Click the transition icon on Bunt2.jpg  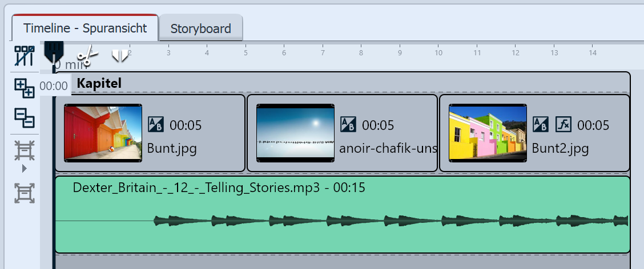(541, 124)
